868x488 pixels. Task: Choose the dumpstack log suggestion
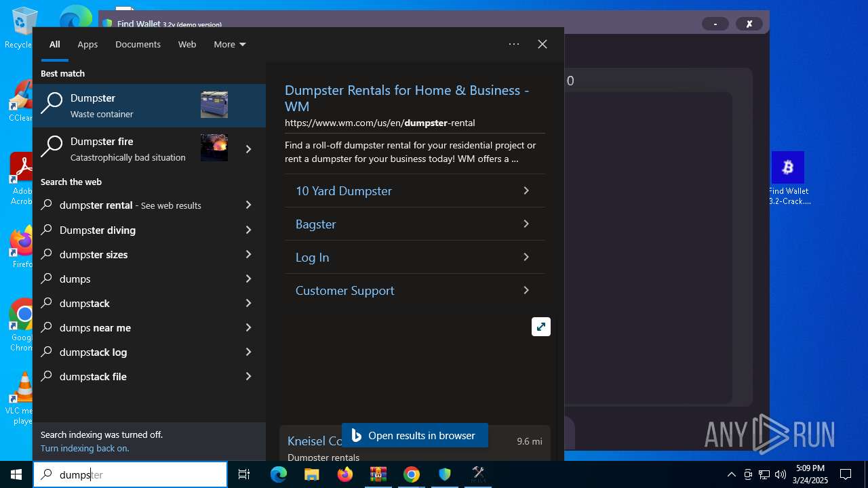(133, 352)
